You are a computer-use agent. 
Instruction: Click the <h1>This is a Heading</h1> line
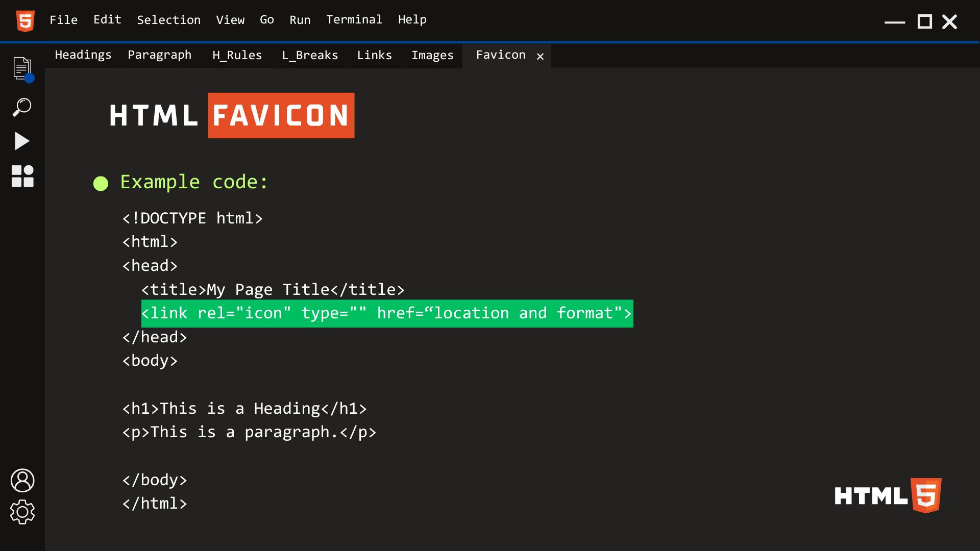[x=244, y=409]
